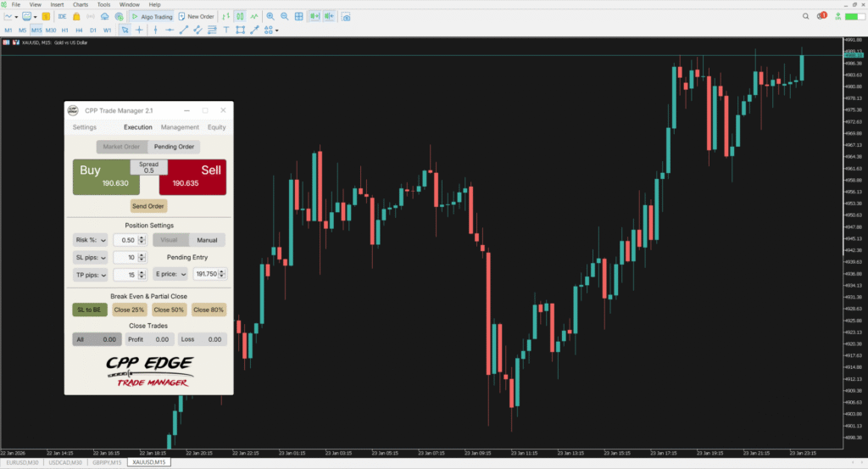Click the risk value 0.50 stepper
Screen dimensions: 868x469
(142, 240)
